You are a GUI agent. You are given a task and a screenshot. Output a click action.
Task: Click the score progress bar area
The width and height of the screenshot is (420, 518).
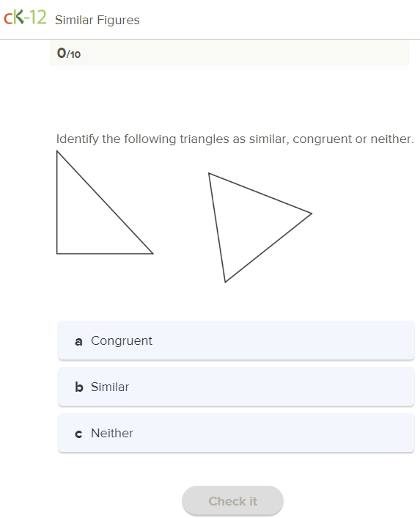229,53
